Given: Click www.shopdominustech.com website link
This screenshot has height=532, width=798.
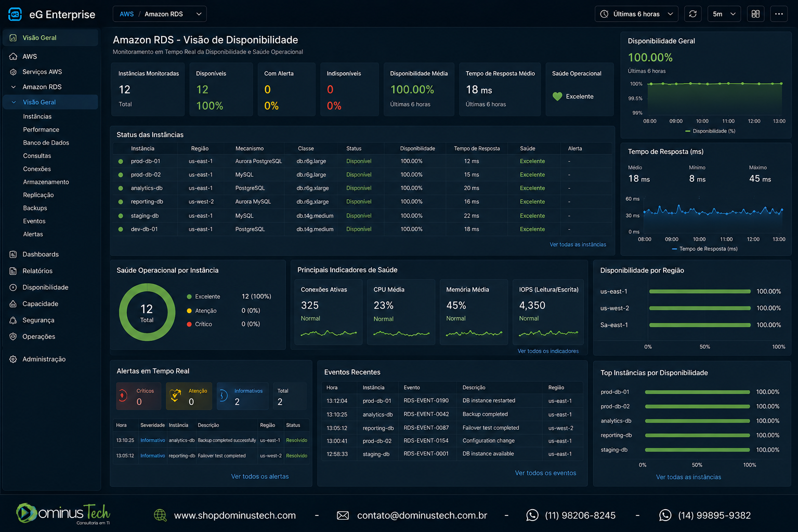Looking at the screenshot, I should [235, 515].
